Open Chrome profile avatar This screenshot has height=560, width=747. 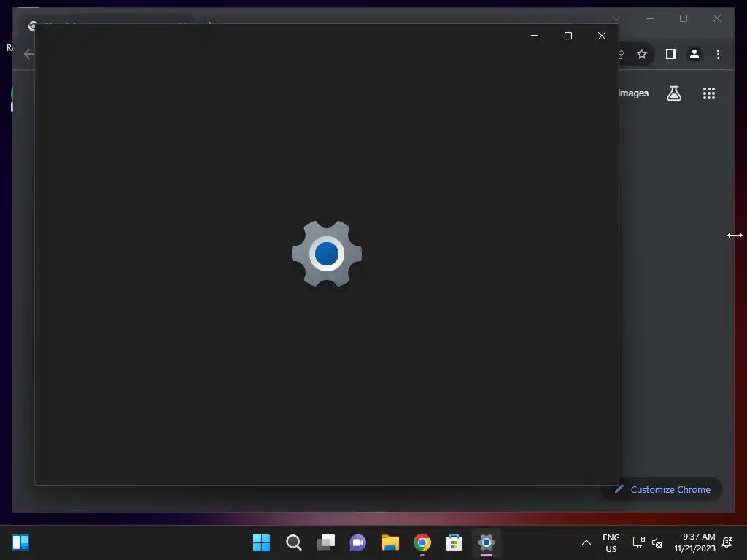point(694,54)
